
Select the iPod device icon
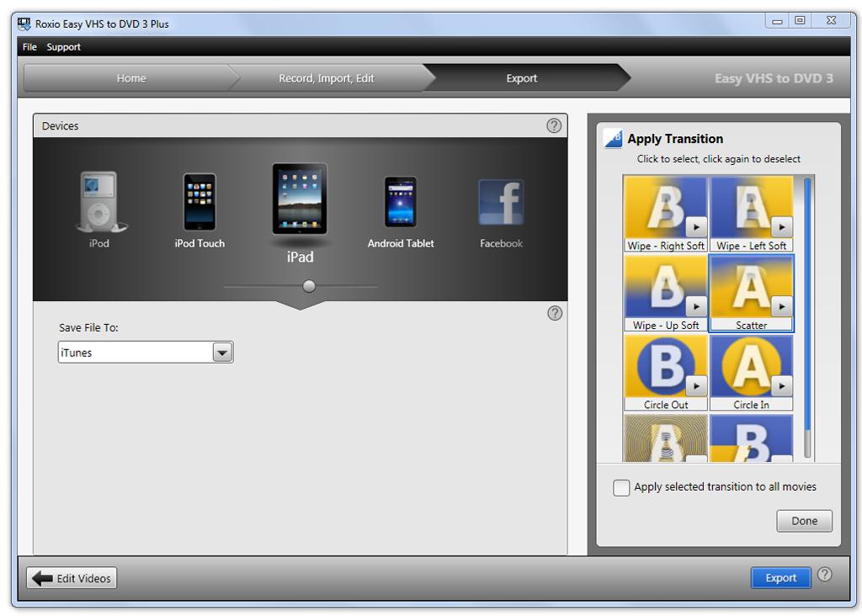pos(99,202)
